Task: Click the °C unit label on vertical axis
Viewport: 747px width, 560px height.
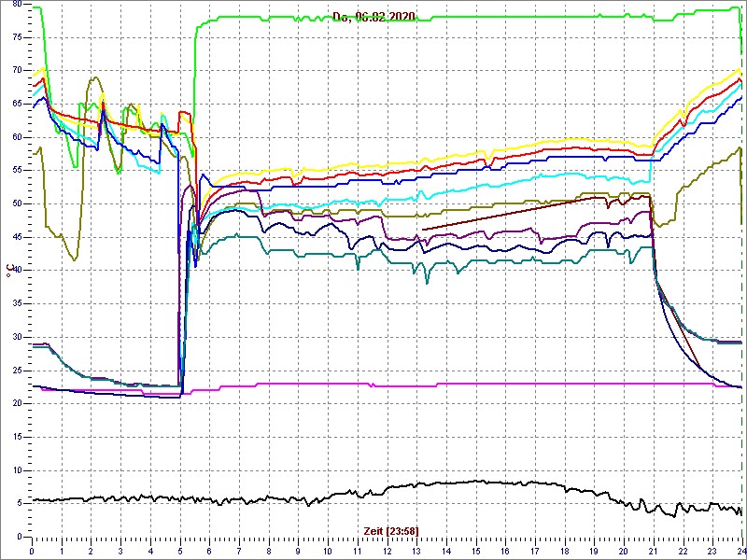Action: (9, 270)
